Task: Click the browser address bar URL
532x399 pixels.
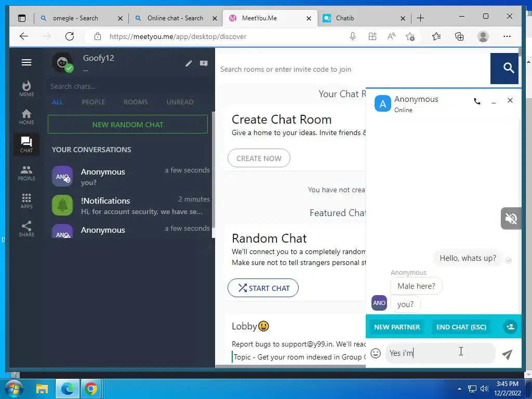Action: [178, 36]
